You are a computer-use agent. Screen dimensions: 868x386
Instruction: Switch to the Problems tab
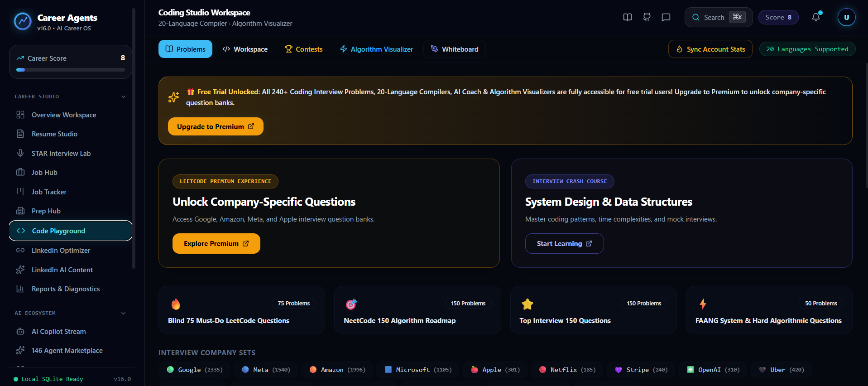pyautogui.click(x=185, y=49)
